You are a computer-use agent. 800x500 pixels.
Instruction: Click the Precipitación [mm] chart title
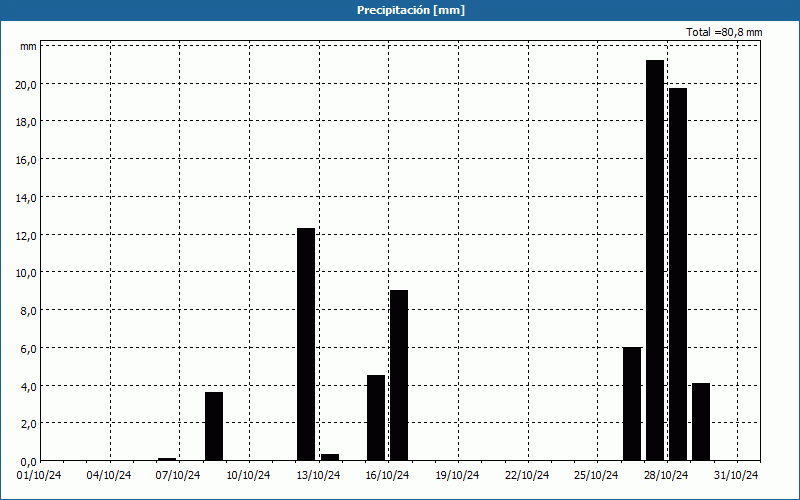pyautogui.click(x=411, y=10)
